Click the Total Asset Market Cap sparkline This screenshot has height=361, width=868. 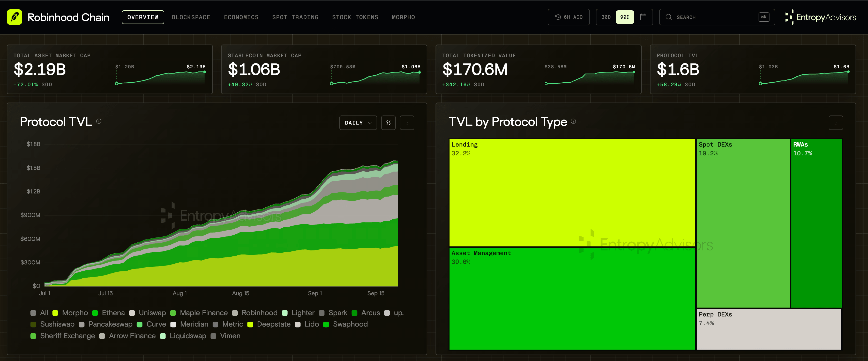coord(161,78)
